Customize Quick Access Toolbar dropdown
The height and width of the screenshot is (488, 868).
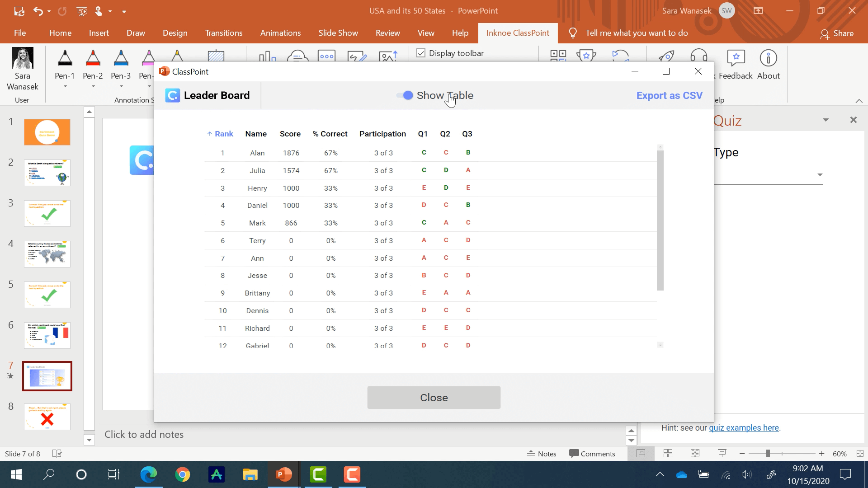pos(124,11)
